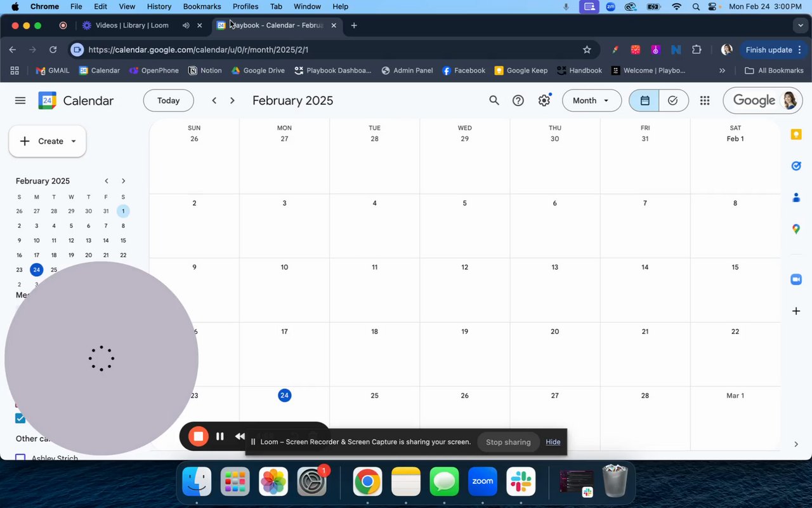Open Google account profile picture
This screenshot has width=812, height=508.
click(790, 100)
